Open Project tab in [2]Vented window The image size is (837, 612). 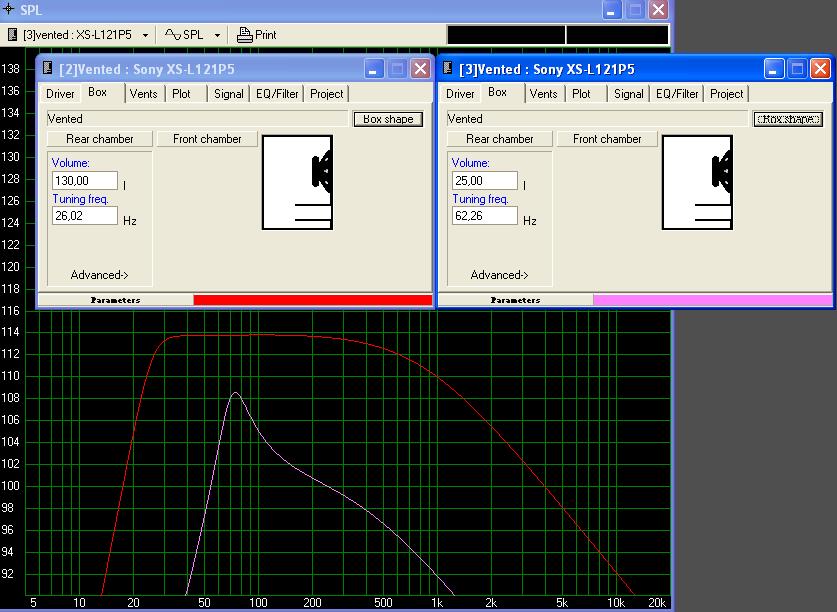coord(327,94)
